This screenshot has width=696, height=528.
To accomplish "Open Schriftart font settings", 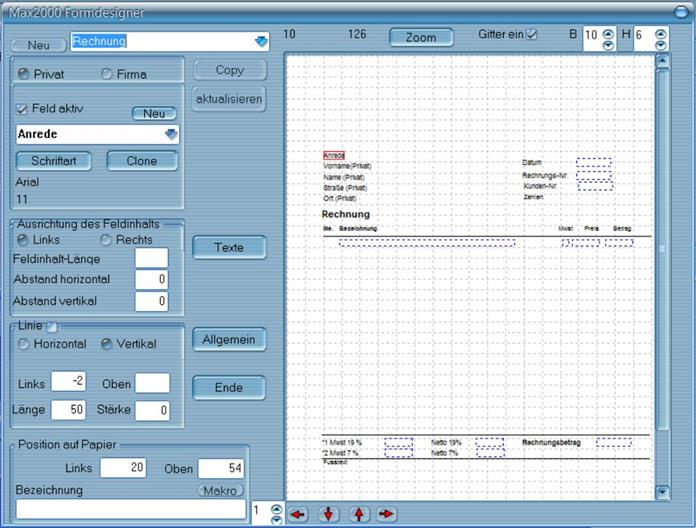I will pyautogui.click(x=54, y=161).
